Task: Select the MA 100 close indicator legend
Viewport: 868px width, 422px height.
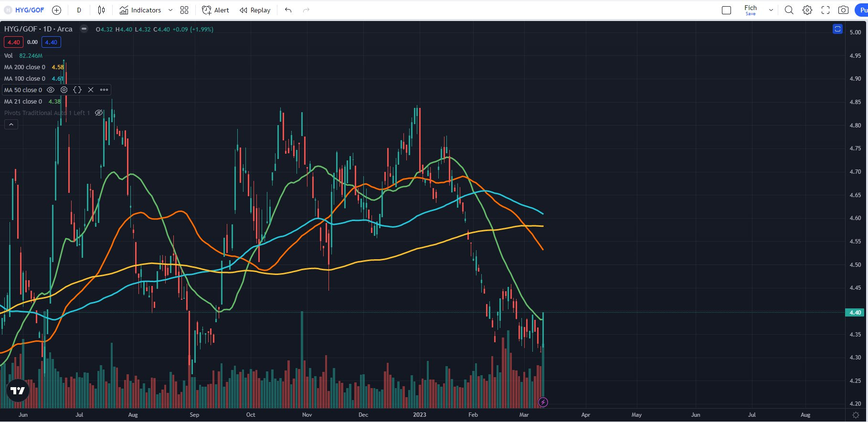Action: (25, 79)
